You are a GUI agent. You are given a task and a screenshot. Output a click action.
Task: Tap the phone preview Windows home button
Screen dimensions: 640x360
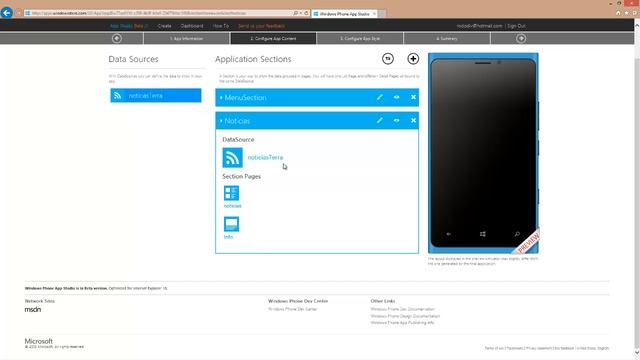pyautogui.click(x=483, y=234)
